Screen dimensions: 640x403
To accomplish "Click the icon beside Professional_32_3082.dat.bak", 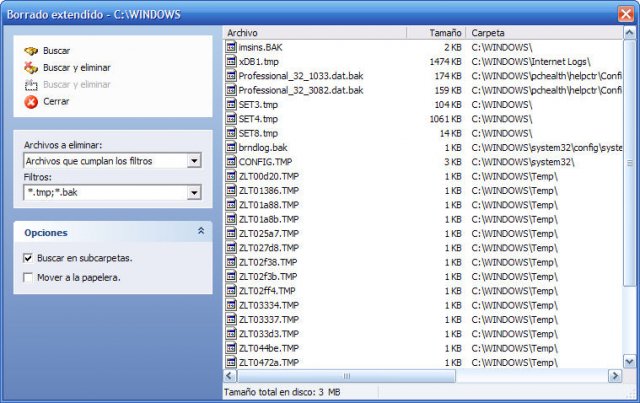I will 231,90.
